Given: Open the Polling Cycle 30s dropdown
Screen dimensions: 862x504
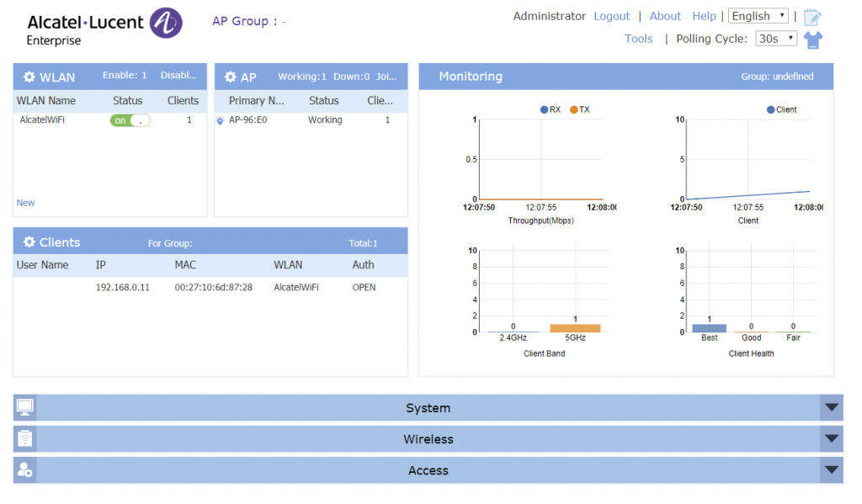Looking at the screenshot, I should coord(775,39).
